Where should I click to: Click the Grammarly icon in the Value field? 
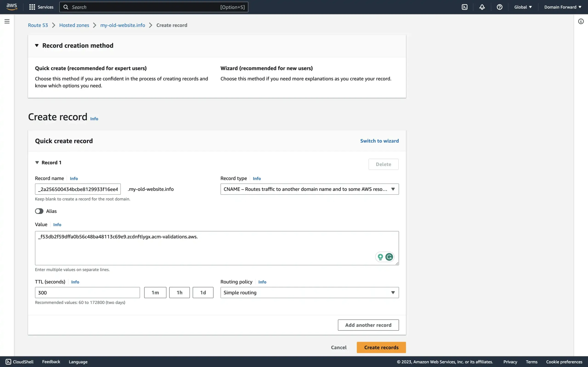pyautogui.click(x=389, y=257)
